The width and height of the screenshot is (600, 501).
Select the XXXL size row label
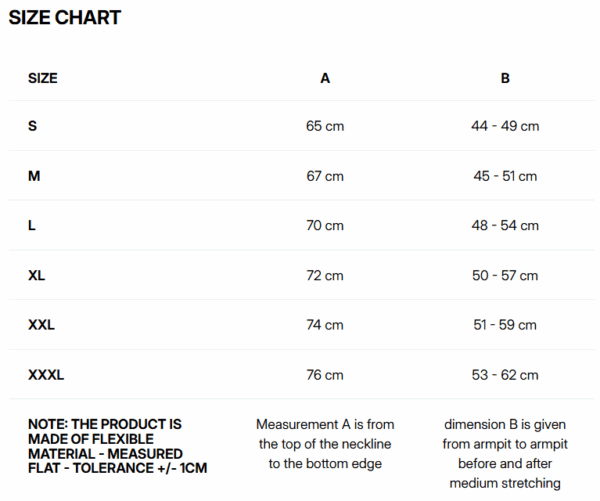[46, 375]
